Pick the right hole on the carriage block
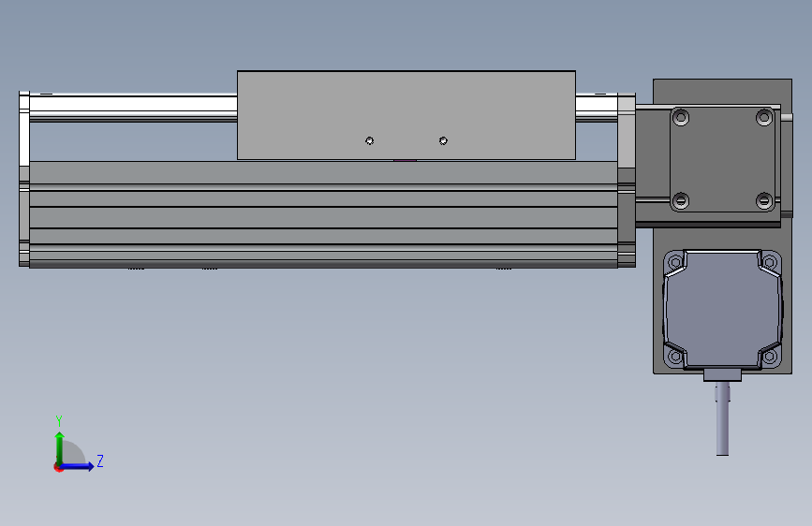Screen dimensions: 812x526 tap(443, 140)
